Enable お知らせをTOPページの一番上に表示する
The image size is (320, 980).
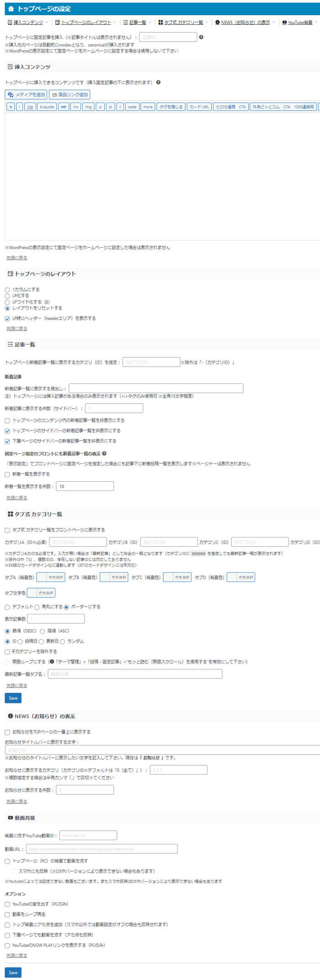pyautogui.click(x=7, y=732)
